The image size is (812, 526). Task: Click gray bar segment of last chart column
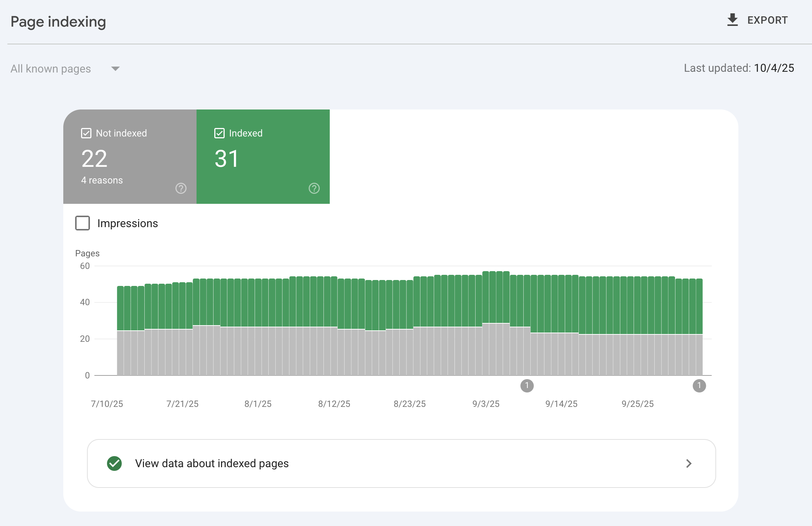click(699, 354)
